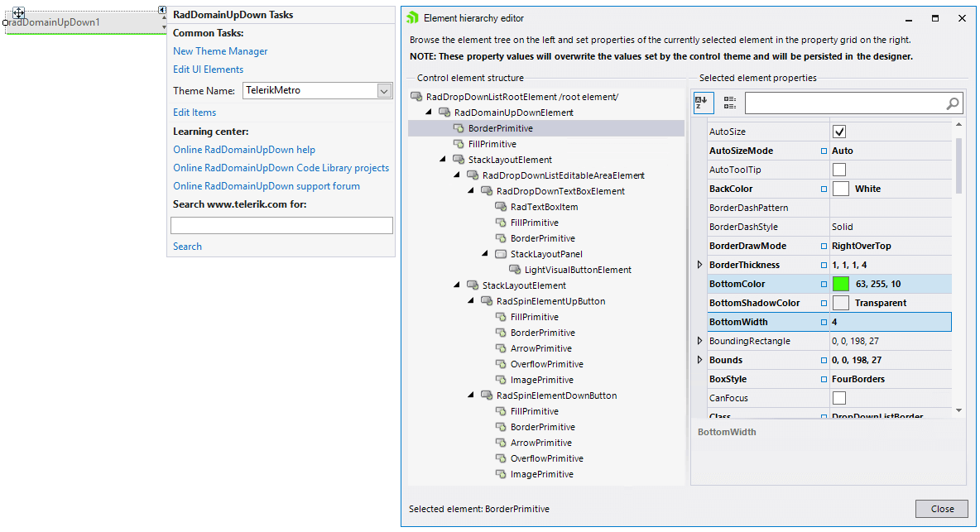The width and height of the screenshot is (980, 532).
Task: Click the Close button
Action: pos(942,508)
